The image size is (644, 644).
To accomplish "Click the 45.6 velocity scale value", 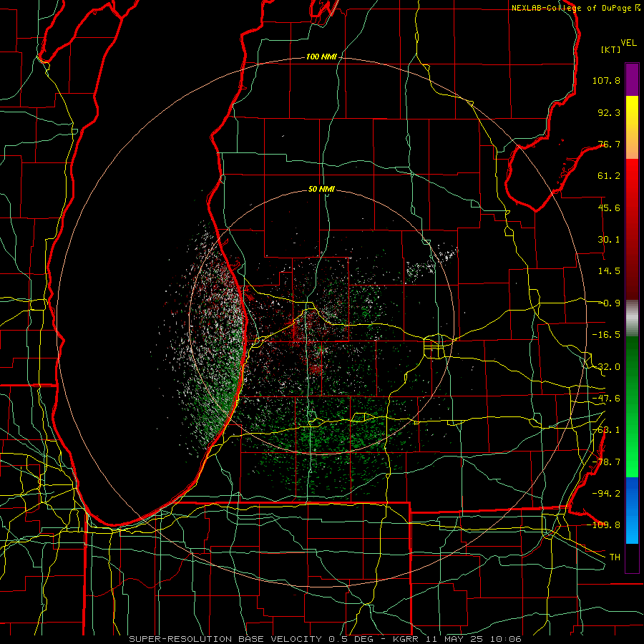I will 609,208.
